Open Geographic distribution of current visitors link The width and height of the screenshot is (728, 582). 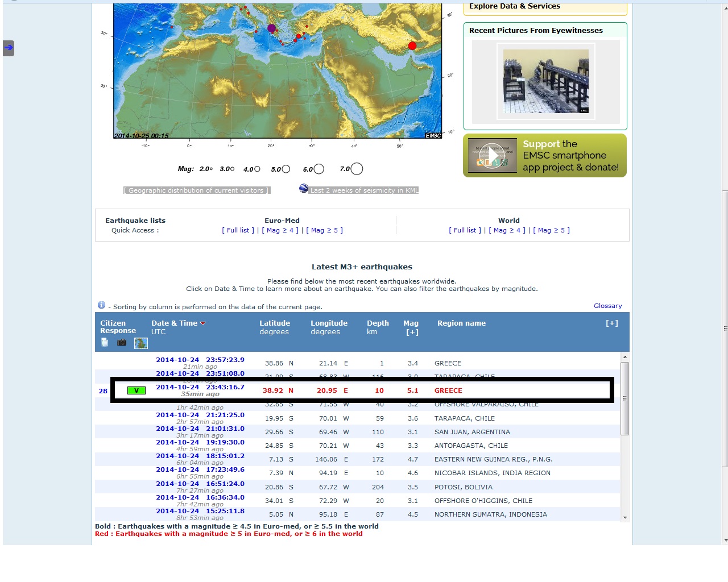coord(196,190)
